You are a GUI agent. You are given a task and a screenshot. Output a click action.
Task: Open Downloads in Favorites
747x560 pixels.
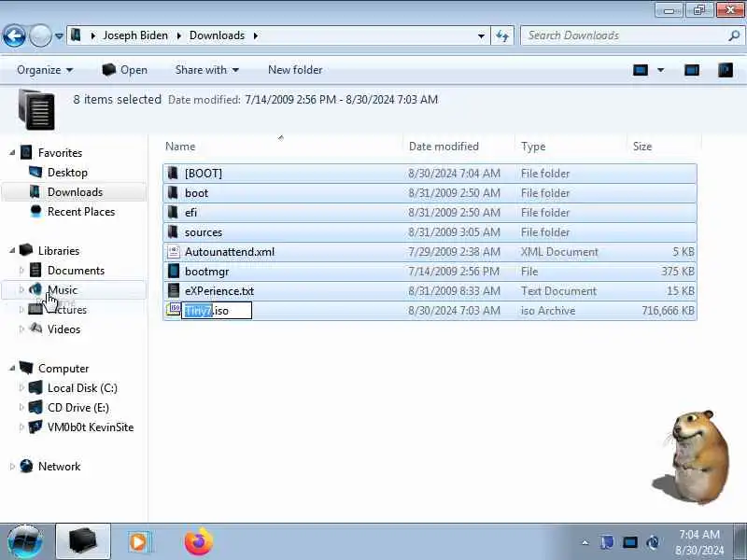point(75,192)
